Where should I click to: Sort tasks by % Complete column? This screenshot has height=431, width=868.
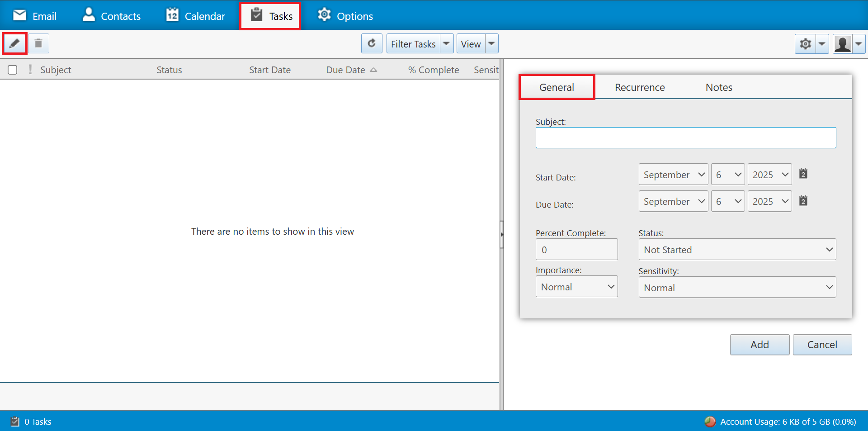(434, 70)
